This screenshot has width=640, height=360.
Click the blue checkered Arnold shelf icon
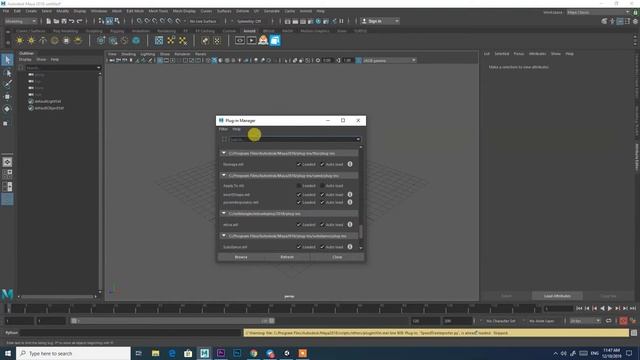coord(159,40)
